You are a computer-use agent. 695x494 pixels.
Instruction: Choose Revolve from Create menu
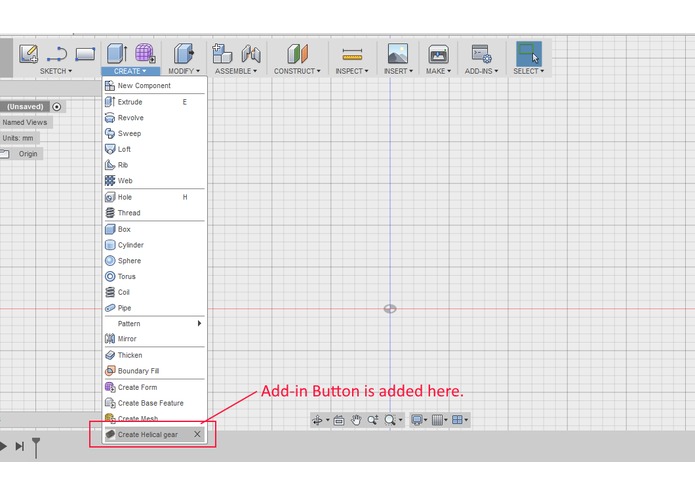pos(154,118)
